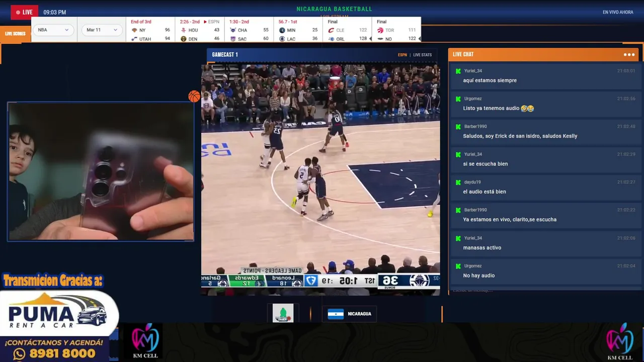The image size is (644, 362).
Task: Click the Orlando Magic logo
Action: (331, 39)
